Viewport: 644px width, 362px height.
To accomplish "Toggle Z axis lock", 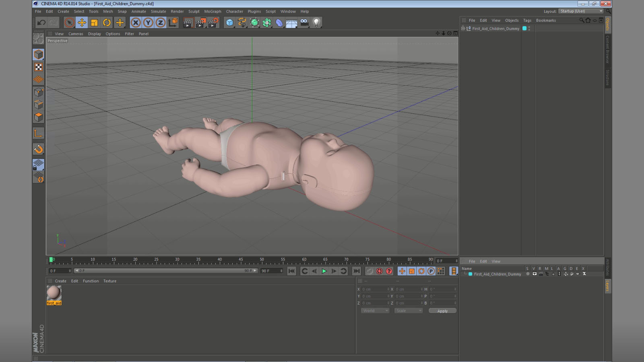I will pos(161,23).
